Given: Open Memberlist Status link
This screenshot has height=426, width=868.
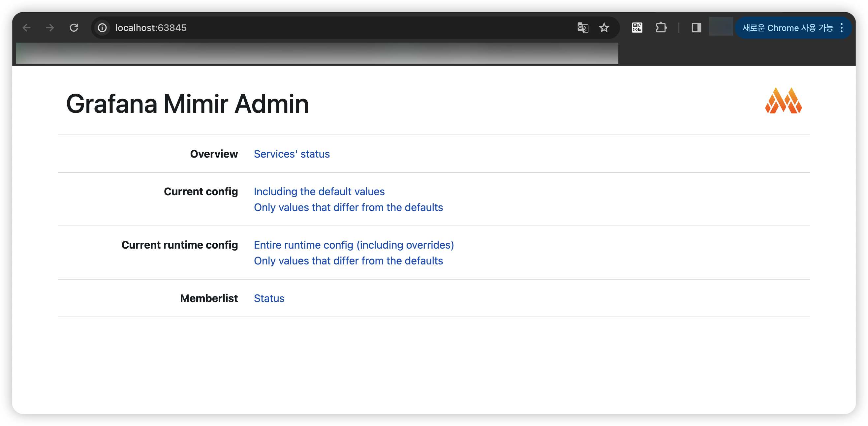Looking at the screenshot, I should (x=269, y=298).
